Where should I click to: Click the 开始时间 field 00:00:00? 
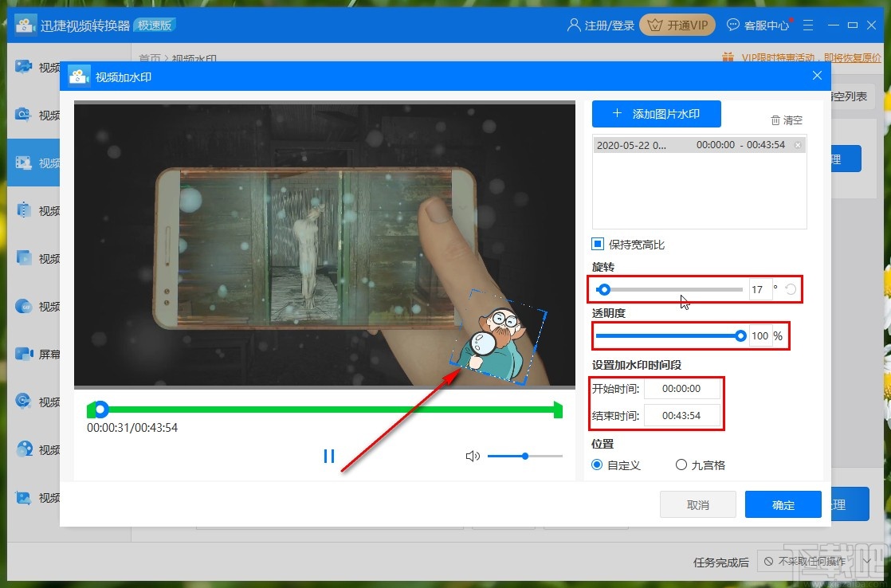tap(681, 389)
